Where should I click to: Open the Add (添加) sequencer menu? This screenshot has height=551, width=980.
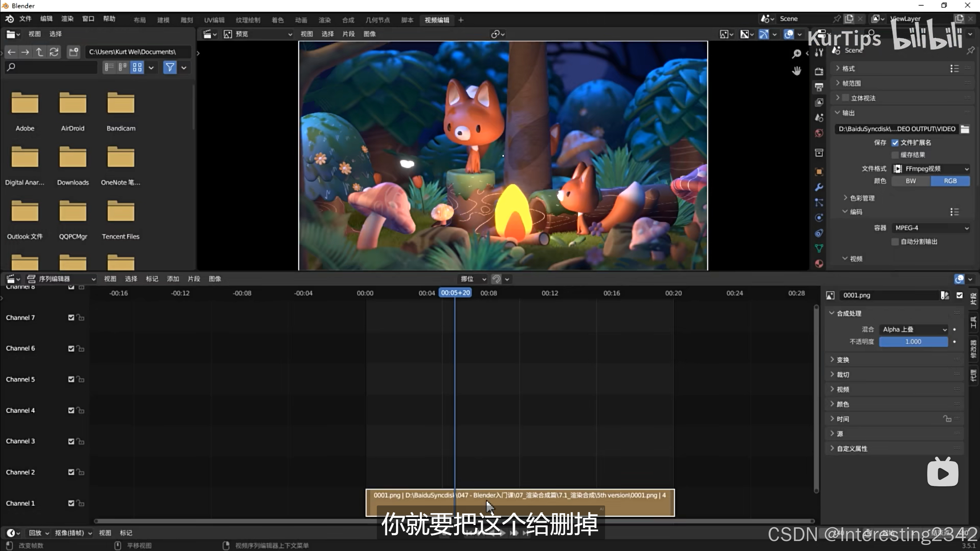pyautogui.click(x=173, y=279)
